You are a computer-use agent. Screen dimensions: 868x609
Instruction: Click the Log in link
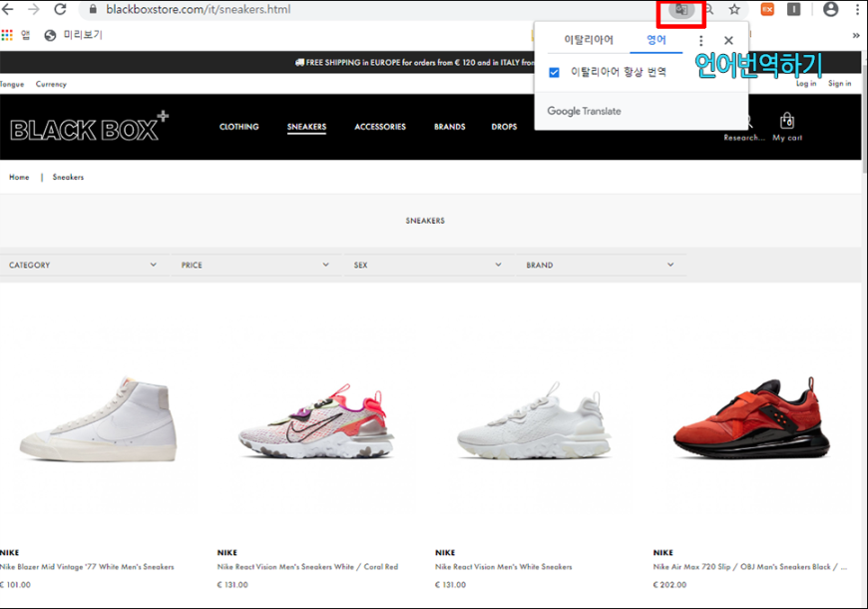[806, 84]
